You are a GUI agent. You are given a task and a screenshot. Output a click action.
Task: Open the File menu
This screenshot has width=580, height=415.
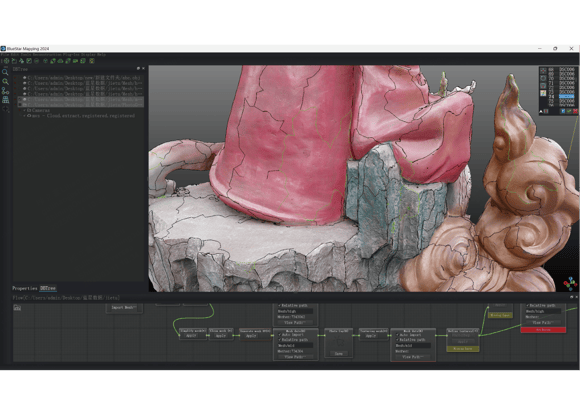click(x=5, y=55)
